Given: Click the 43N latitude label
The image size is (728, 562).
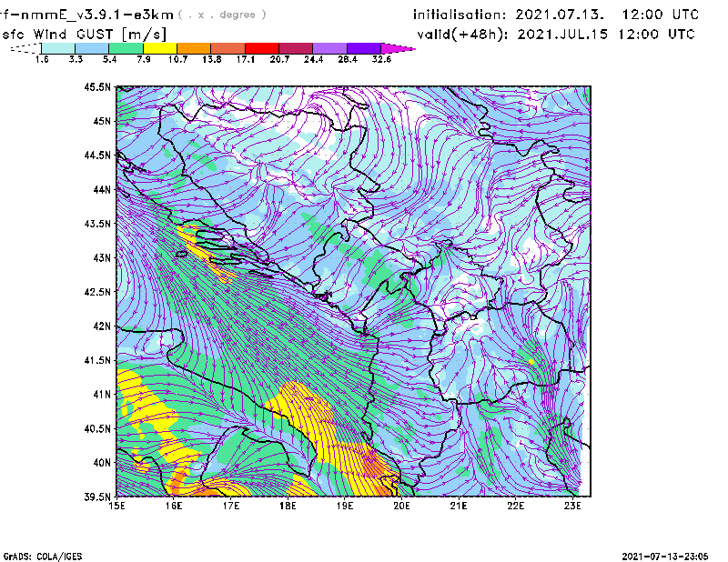Looking at the screenshot, I should tap(102, 257).
